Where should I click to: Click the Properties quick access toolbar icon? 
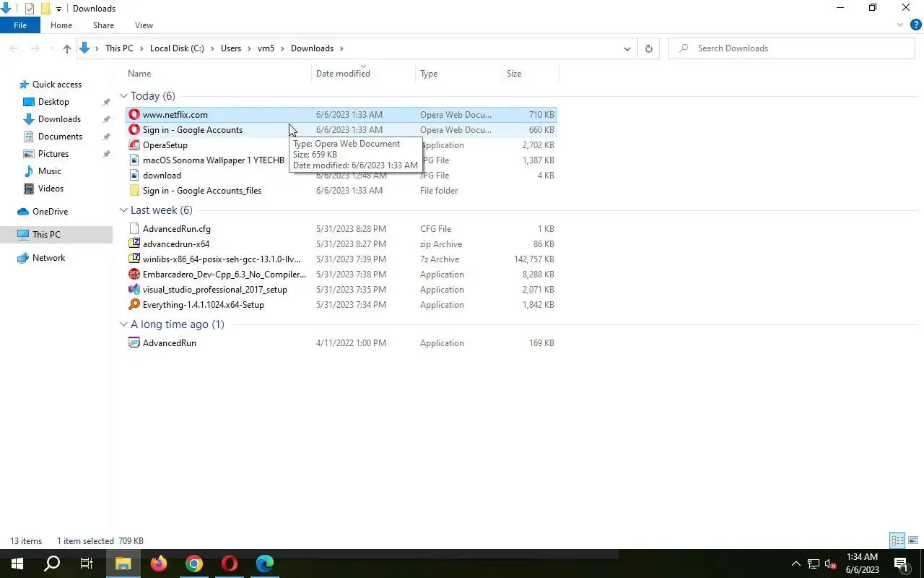30,9
